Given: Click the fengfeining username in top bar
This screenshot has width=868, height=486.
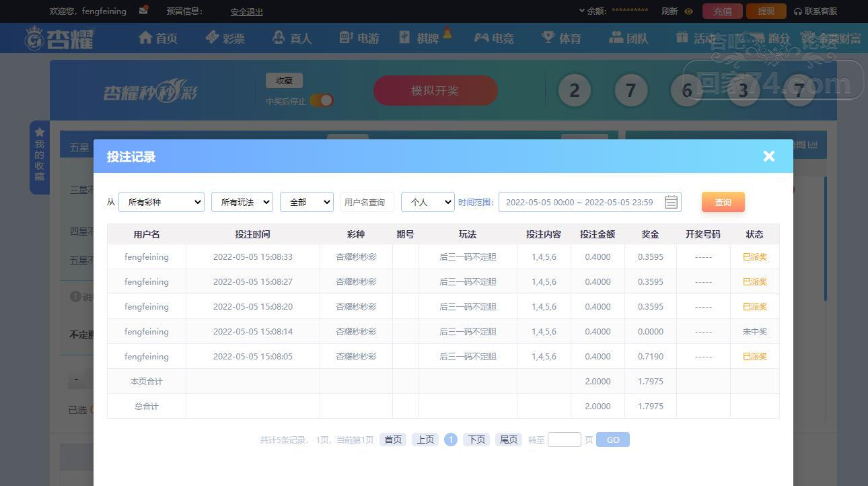Looking at the screenshot, I should (104, 11).
